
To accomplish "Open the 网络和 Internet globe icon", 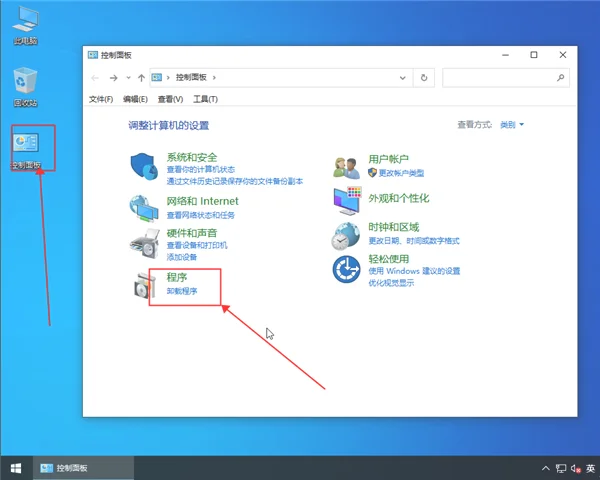I will pyautogui.click(x=144, y=208).
